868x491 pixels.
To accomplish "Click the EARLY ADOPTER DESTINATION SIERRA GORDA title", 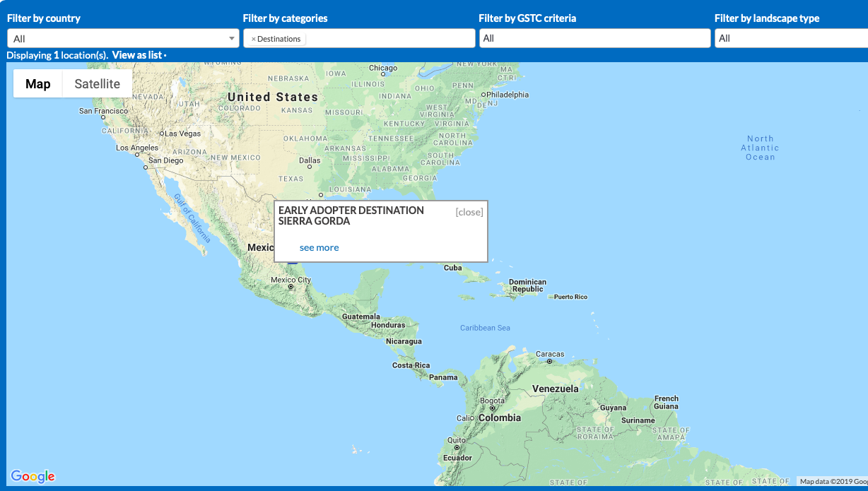I will tap(351, 215).
